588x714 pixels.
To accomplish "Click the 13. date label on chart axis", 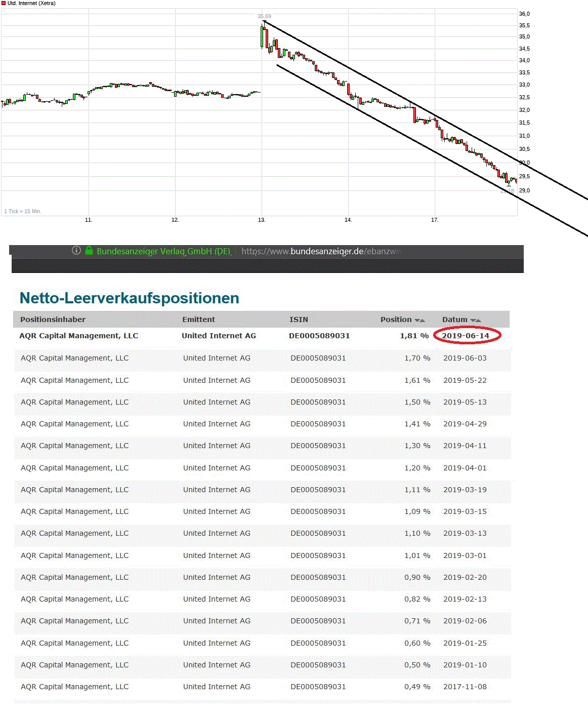I will (262, 220).
